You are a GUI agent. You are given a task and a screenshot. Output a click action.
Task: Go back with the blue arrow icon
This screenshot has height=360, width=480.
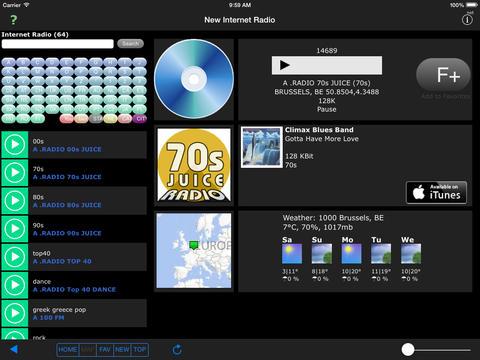(x=14, y=349)
